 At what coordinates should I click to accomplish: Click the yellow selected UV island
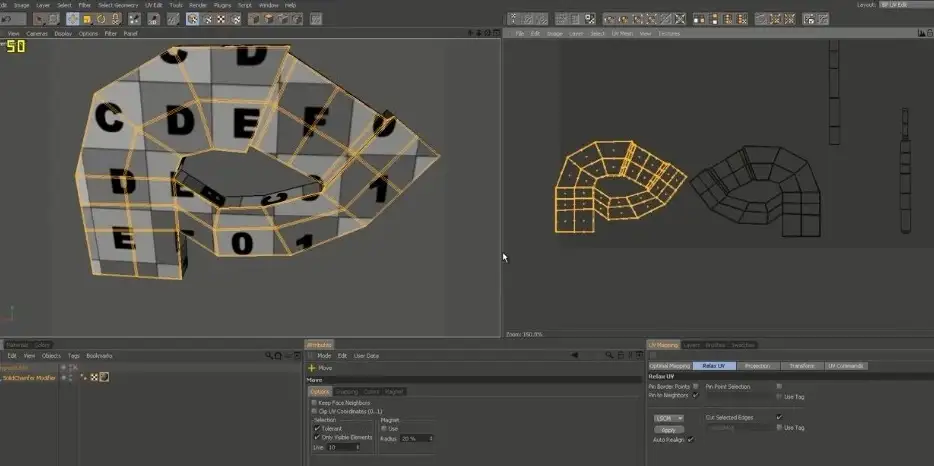619,186
